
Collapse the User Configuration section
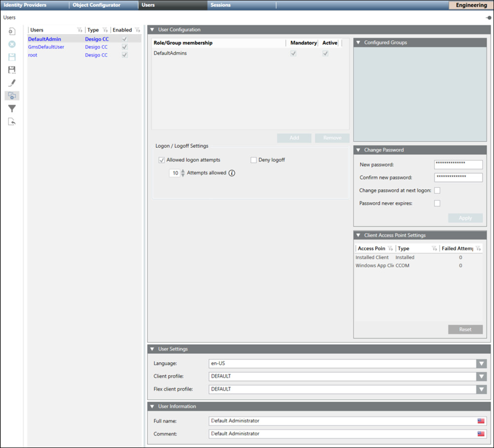point(152,30)
